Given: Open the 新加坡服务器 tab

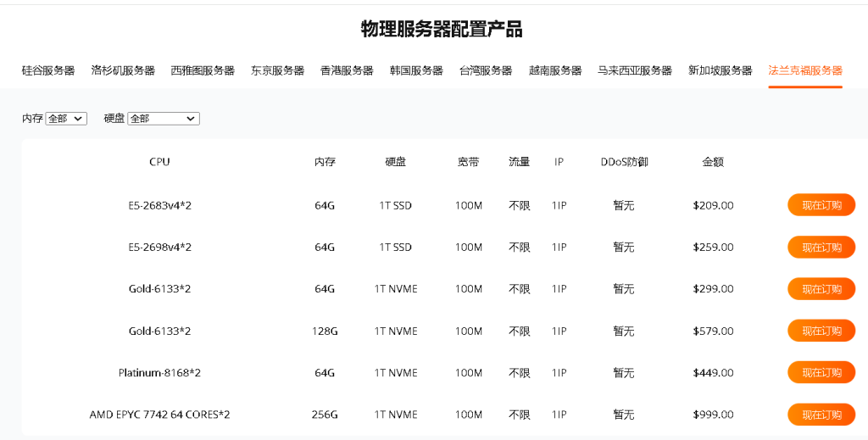Looking at the screenshot, I should (x=720, y=70).
